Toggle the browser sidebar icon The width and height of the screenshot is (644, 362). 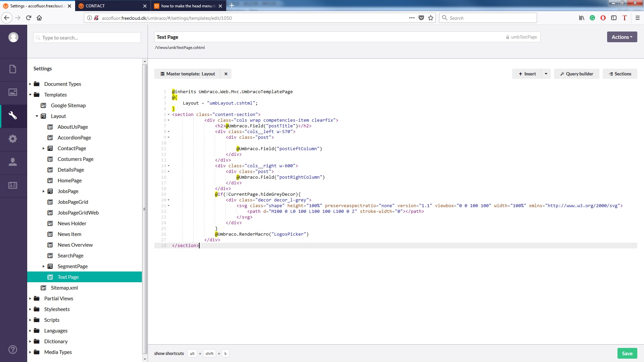pyautogui.click(x=614, y=18)
